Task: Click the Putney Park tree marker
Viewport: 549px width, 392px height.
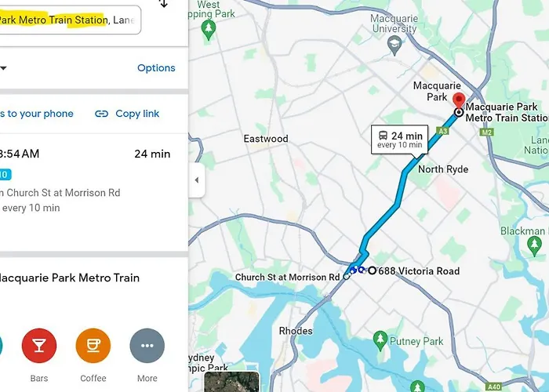Action: pyautogui.click(x=380, y=340)
